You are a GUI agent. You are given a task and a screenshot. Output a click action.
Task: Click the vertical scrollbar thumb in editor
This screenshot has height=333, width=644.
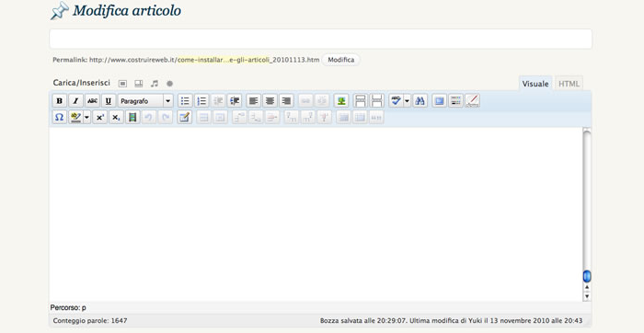[587, 276]
